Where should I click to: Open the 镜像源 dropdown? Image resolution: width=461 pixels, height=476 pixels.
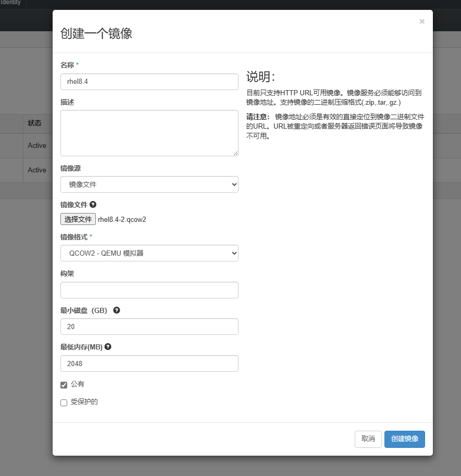point(149,184)
